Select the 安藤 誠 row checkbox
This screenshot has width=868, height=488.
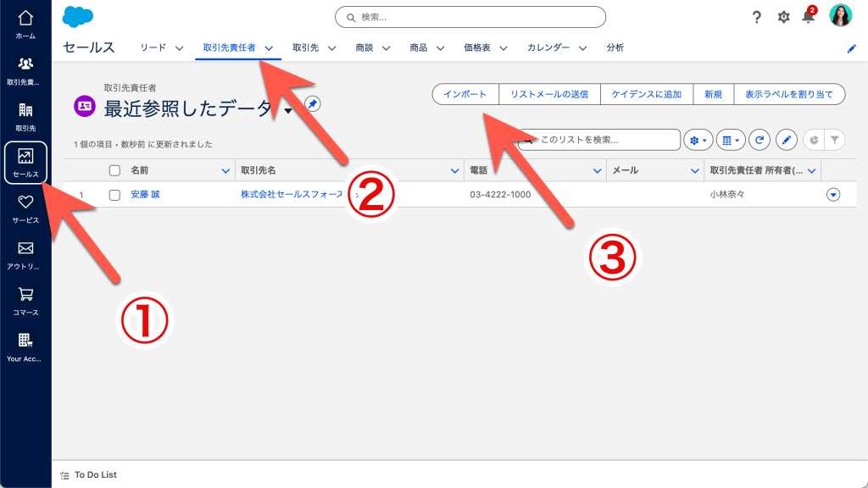click(x=114, y=195)
